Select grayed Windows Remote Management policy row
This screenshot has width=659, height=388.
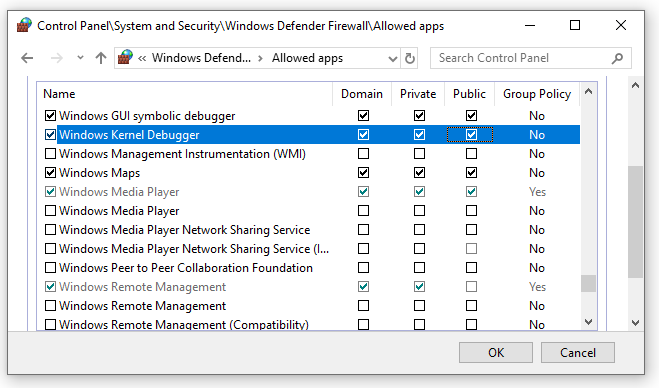click(142, 287)
